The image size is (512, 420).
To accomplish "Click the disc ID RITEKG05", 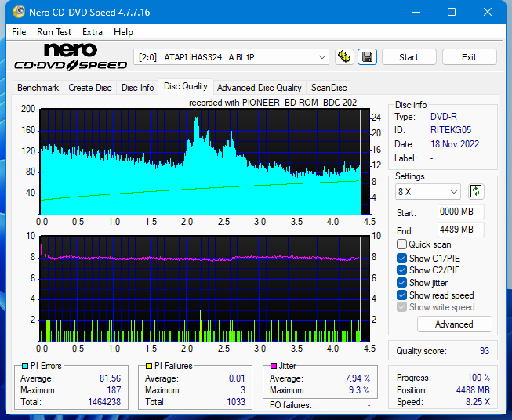I will coord(451,130).
